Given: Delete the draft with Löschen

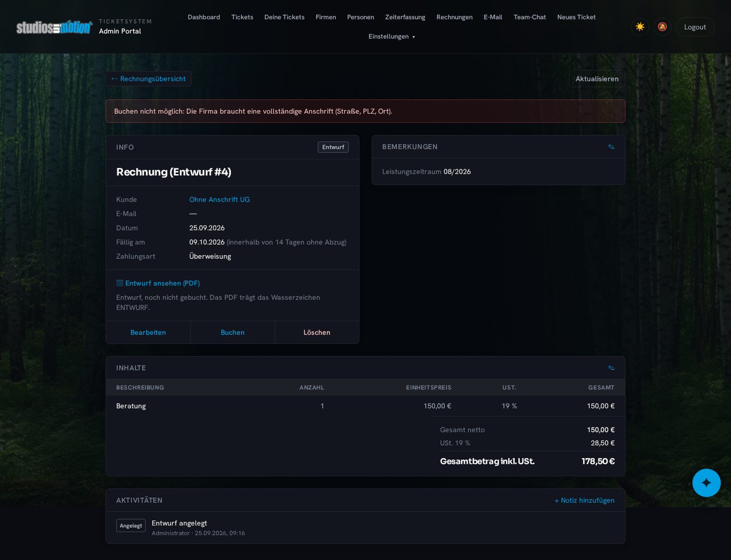Looking at the screenshot, I should (x=317, y=332).
